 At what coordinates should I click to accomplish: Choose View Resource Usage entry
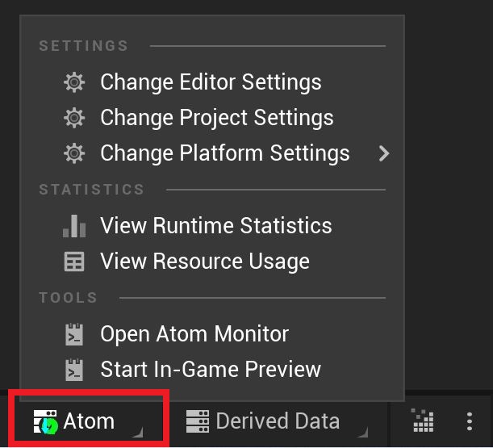click(x=206, y=262)
